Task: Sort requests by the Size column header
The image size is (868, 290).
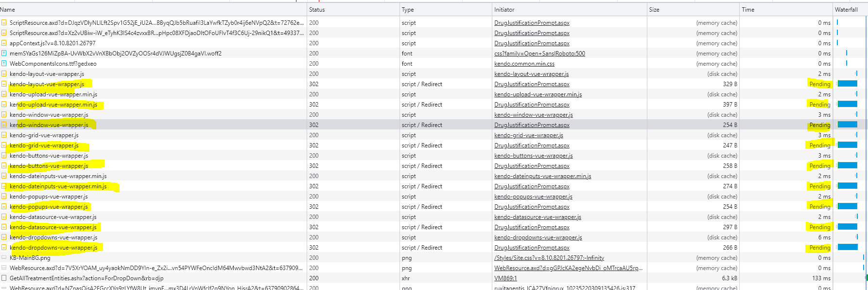Action: pos(654,10)
